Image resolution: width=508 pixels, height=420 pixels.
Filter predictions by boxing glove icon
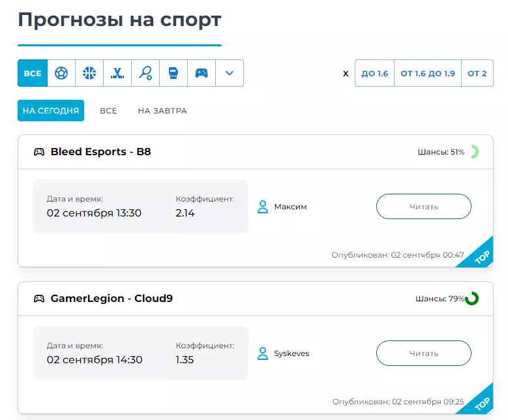173,73
